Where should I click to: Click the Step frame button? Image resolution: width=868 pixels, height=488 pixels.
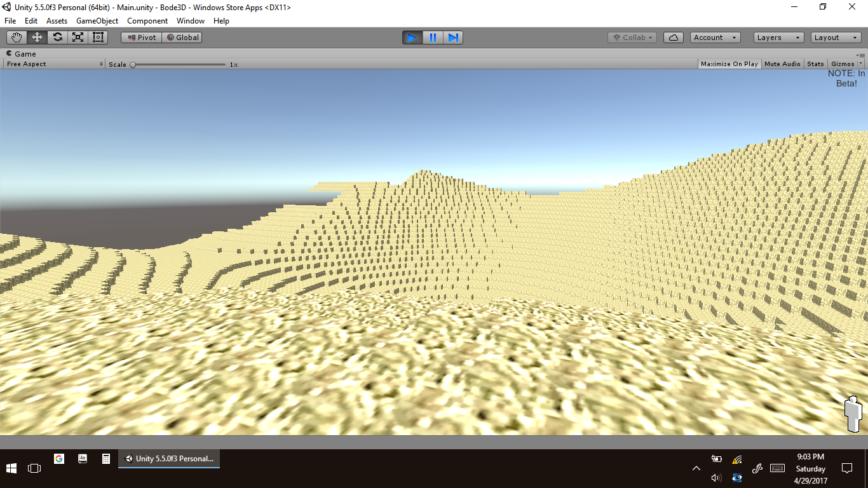point(453,37)
